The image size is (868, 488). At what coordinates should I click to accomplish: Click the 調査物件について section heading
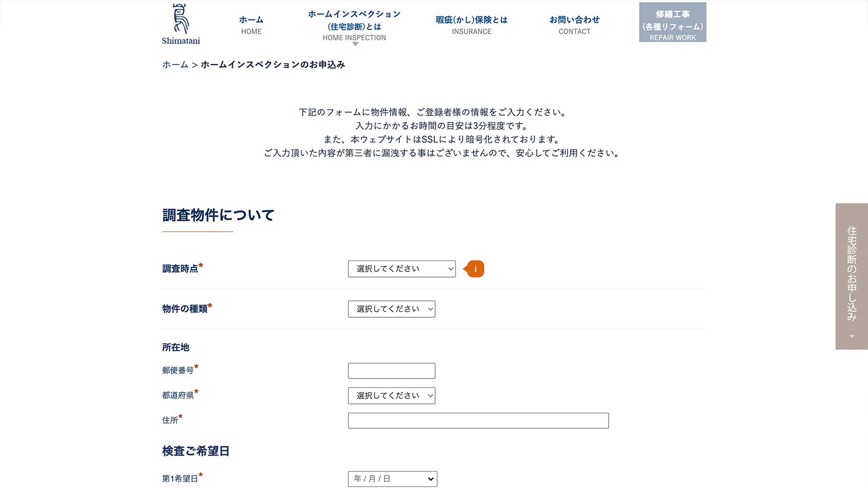click(x=218, y=215)
